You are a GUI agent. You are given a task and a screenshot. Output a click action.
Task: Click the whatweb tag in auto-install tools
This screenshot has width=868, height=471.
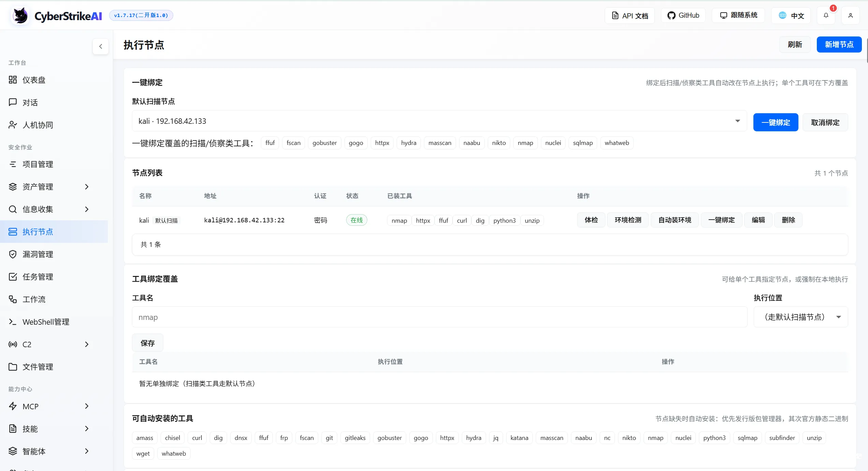[x=174, y=454]
